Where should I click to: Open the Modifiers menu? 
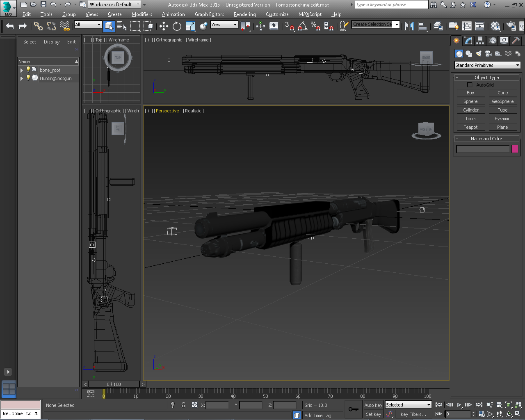[142, 14]
